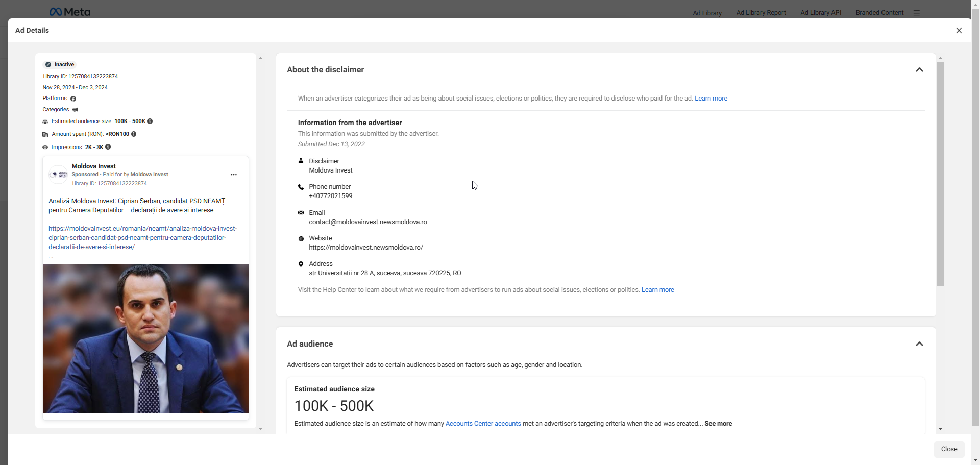Click the Categories megaphone icon
This screenshot has height=465, width=980.
coord(76,110)
